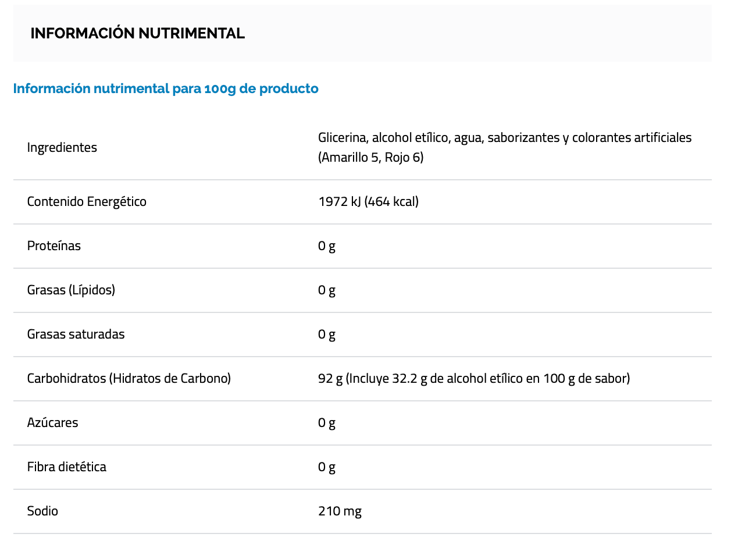Click the 0 g value for Grasas (Lípidos)
Screen dimensions: 756x555
click(327, 290)
